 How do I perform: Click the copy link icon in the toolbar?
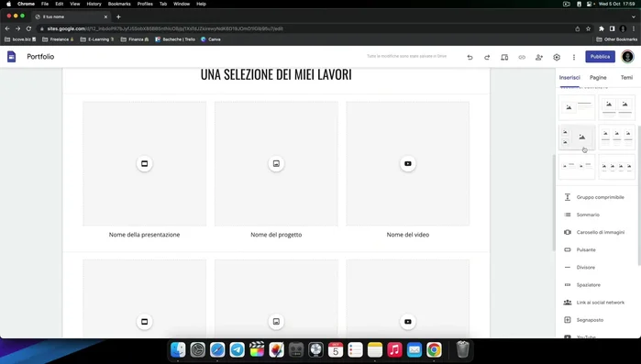[x=522, y=57]
